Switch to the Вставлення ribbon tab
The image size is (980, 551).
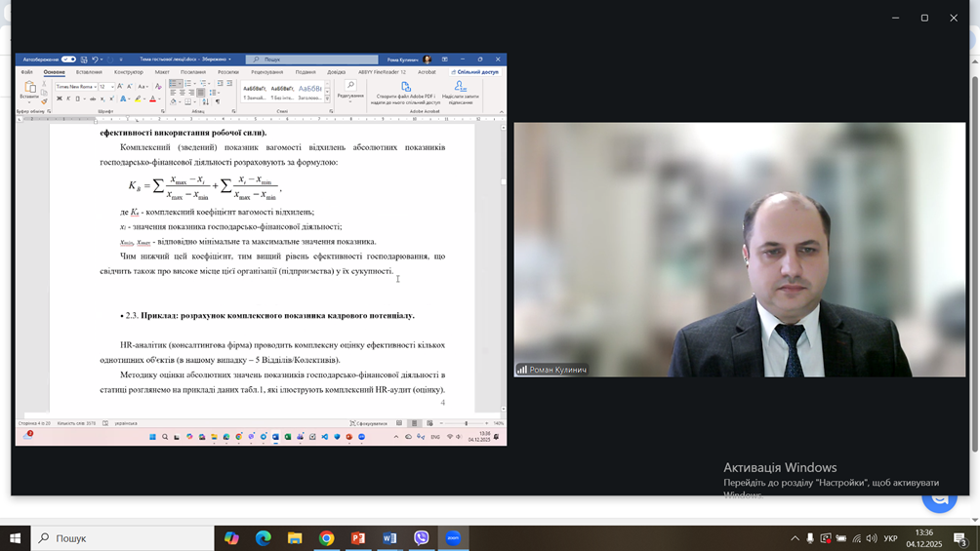[x=89, y=72]
